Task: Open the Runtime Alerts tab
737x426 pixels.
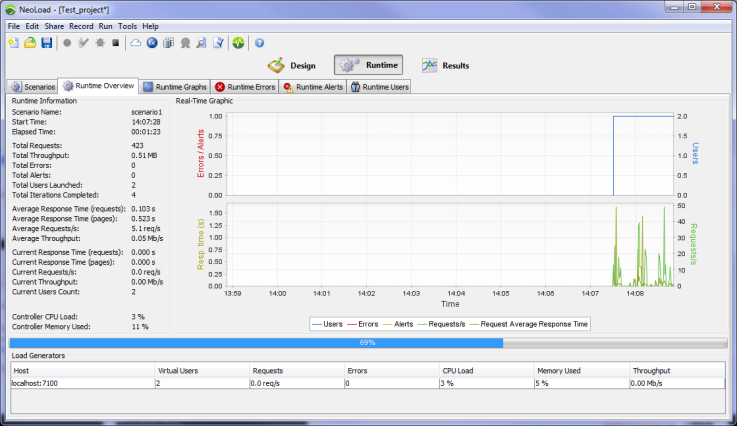Action: click(x=313, y=87)
